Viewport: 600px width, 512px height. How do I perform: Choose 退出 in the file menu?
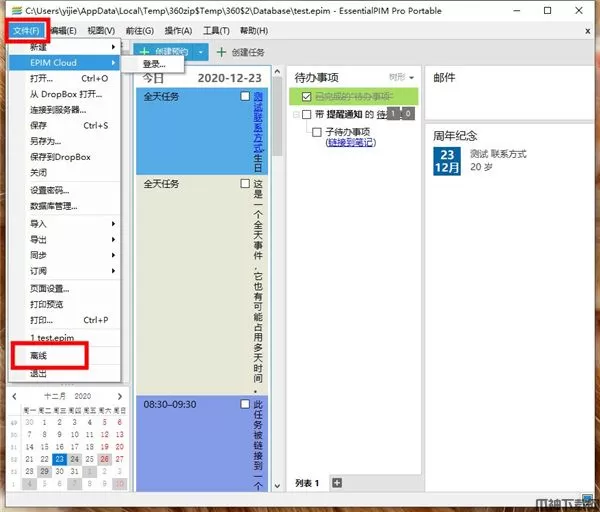click(64, 373)
